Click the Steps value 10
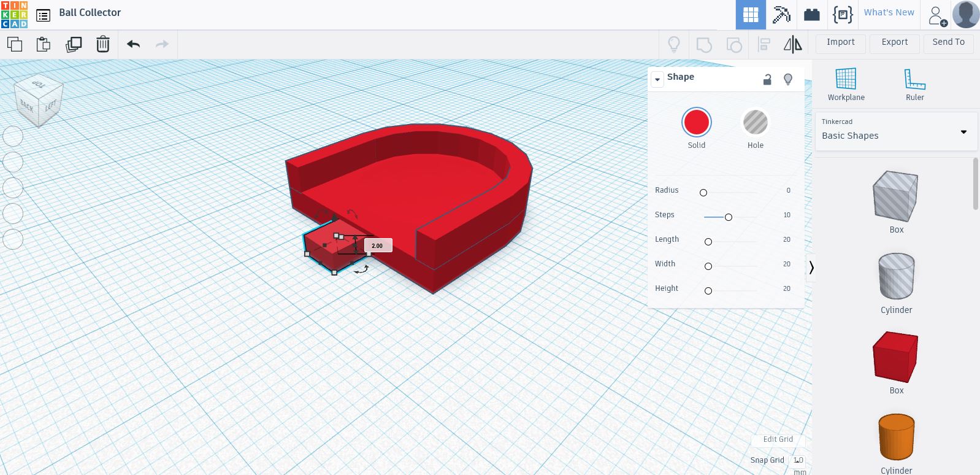 click(x=787, y=215)
